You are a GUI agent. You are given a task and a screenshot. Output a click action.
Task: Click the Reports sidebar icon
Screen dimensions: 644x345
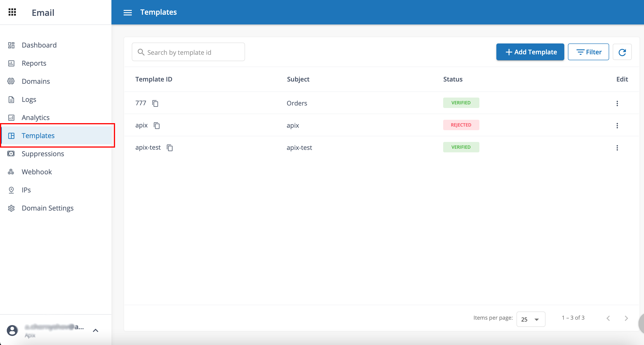[x=12, y=63]
